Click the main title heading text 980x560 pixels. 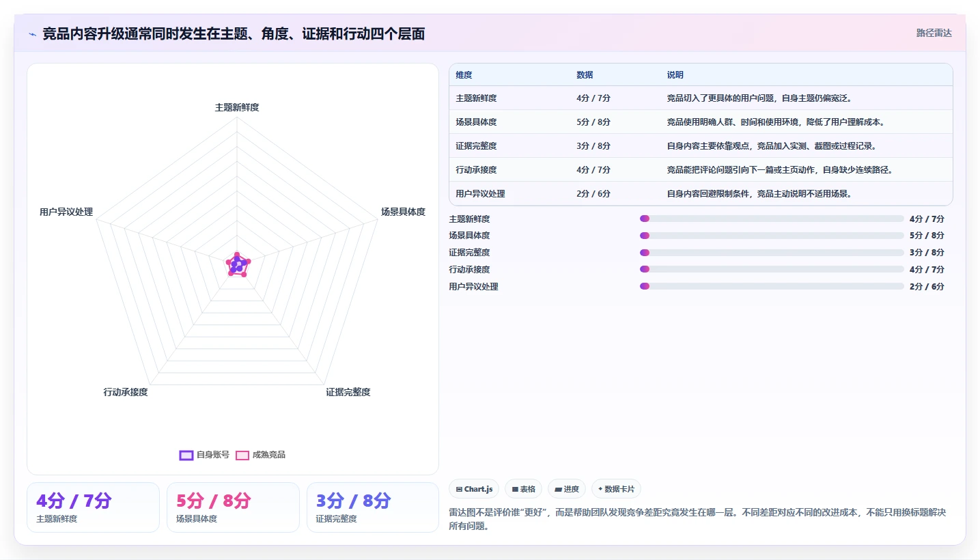[x=234, y=33]
